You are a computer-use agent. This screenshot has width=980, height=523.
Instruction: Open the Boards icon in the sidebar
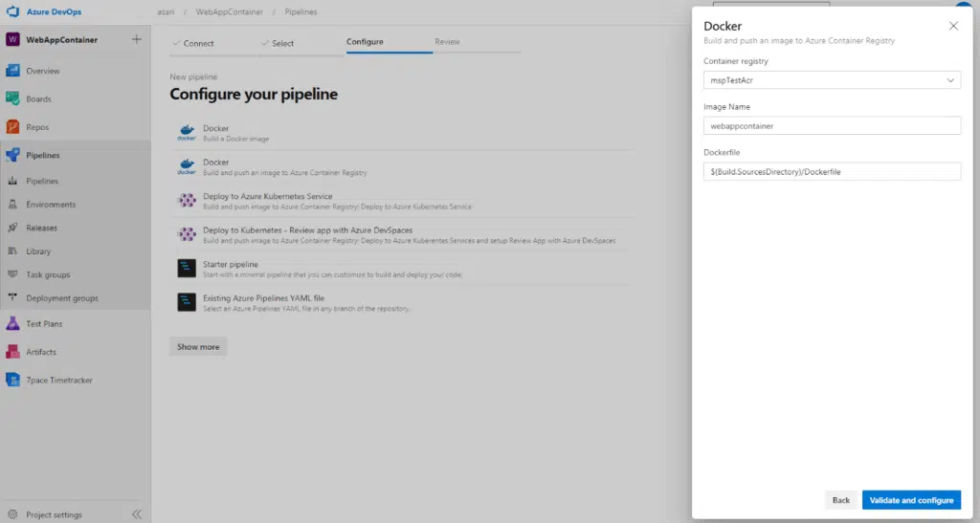click(x=12, y=98)
